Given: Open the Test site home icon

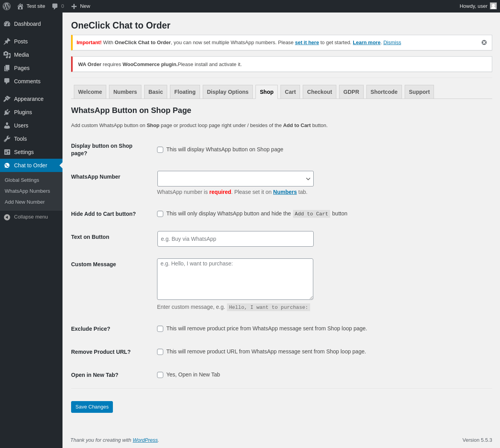Looking at the screenshot, I should tap(20, 6).
